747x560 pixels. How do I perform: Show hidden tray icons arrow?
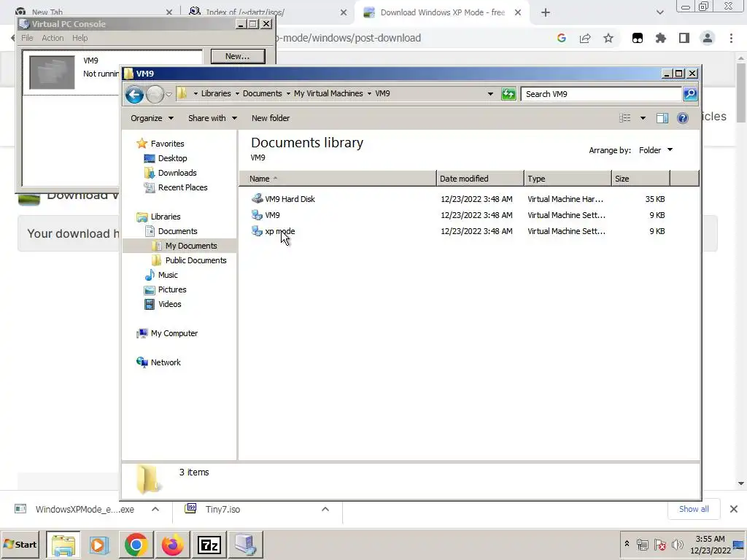tap(627, 544)
